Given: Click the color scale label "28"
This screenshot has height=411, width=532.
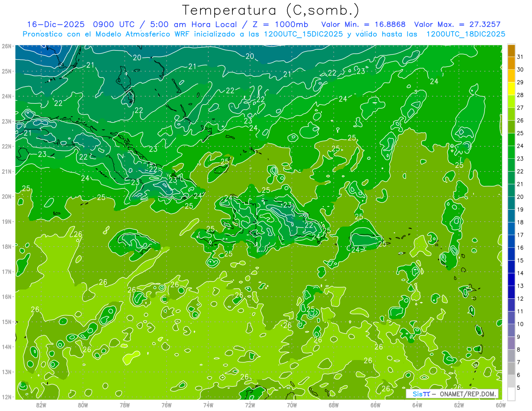Looking at the screenshot, I should point(520,95).
